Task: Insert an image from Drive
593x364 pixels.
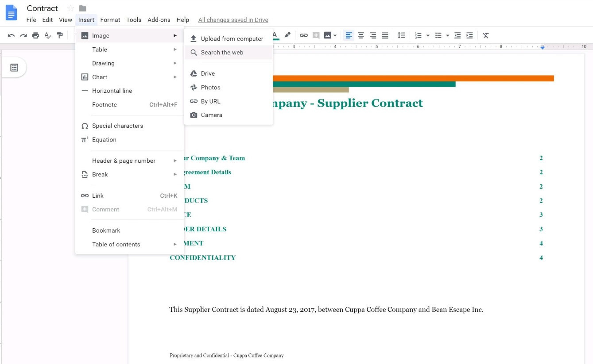Action: (x=229, y=73)
